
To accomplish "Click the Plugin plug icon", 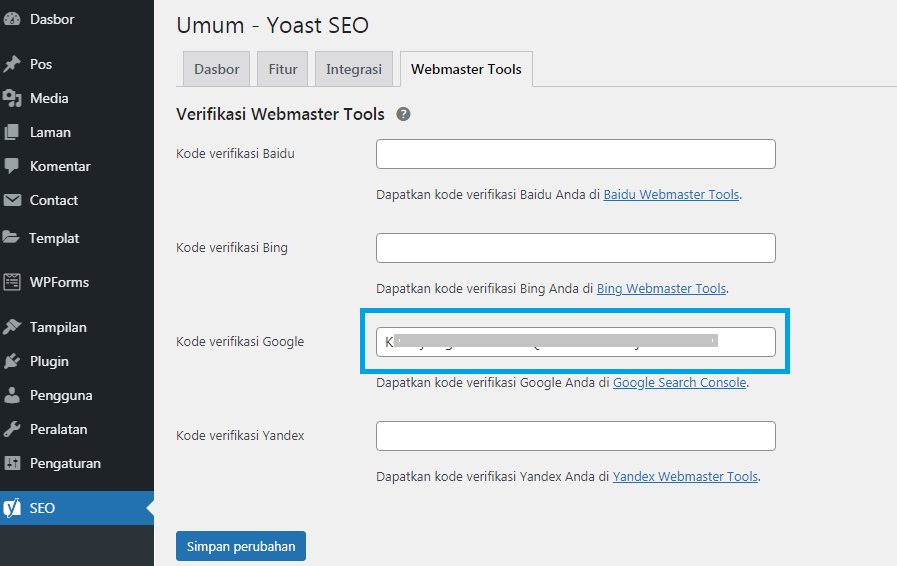I will 11,361.
